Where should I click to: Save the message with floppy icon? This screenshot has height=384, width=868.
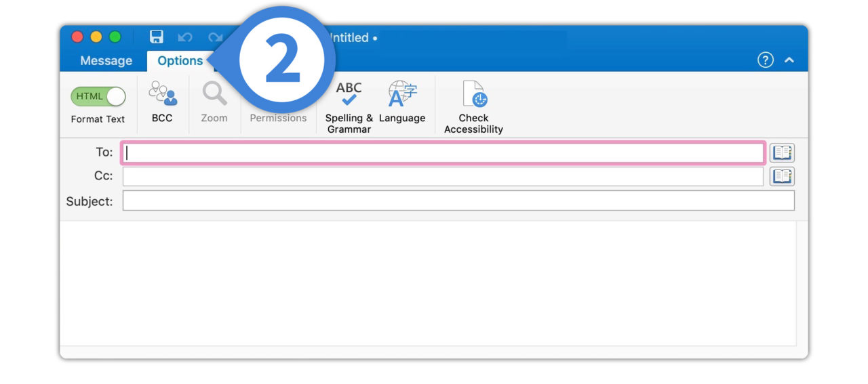pos(157,37)
